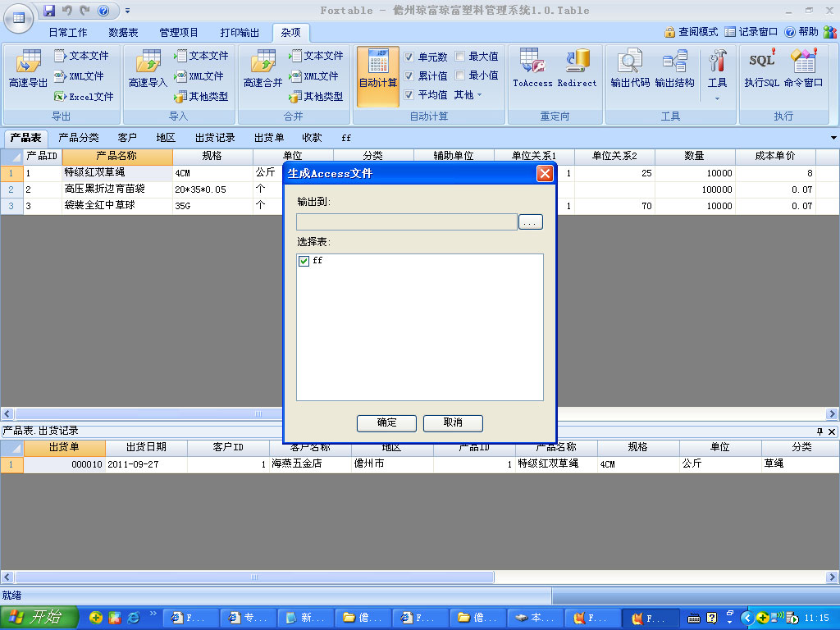The height and width of the screenshot is (630, 840).
Task: Toggle the 自动计算 calculator button
Action: (378, 76)
